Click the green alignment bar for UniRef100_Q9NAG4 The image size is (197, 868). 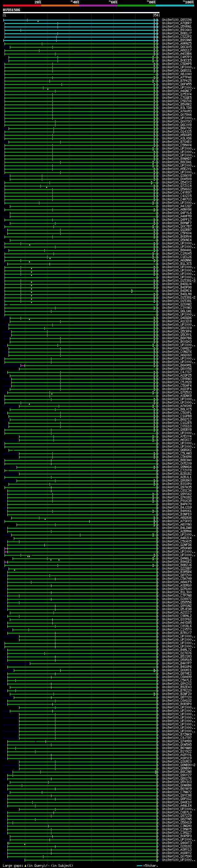click(87, 467)
